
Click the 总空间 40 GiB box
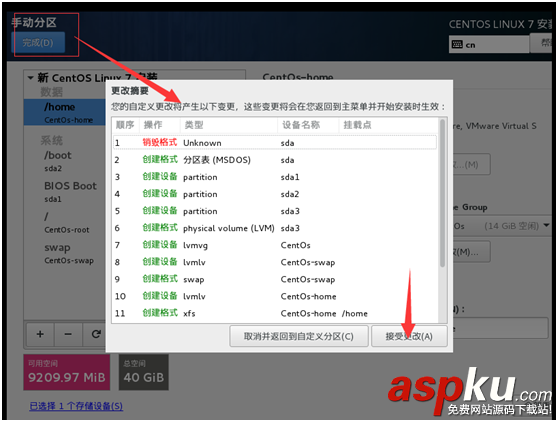[143, 372]
